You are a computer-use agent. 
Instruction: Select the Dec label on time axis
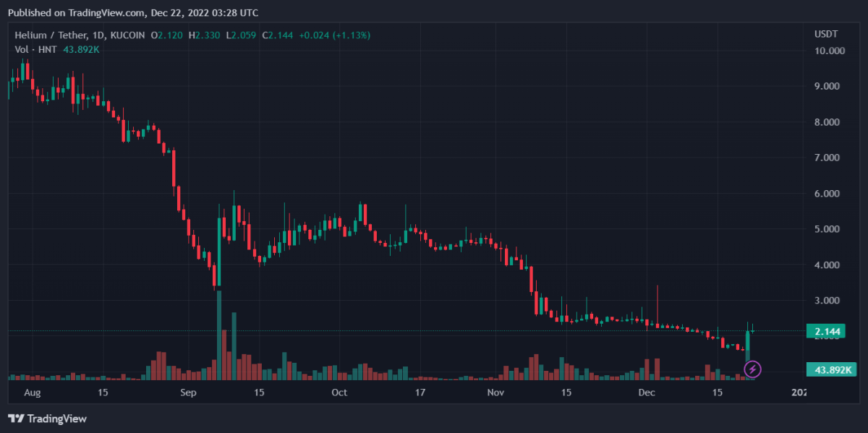(647, 393)
